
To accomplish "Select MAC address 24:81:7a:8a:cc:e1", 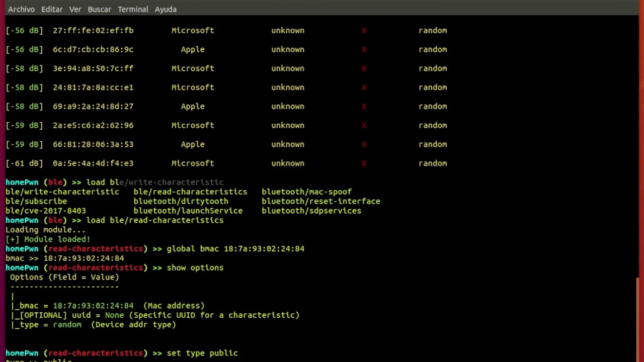I will pyautogui.click(x=93, y=87).
